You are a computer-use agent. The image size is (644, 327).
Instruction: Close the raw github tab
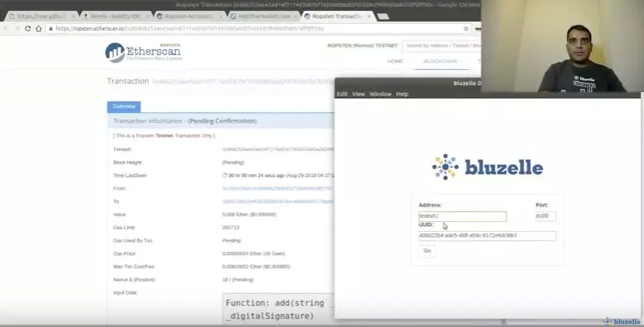(73, 16)
